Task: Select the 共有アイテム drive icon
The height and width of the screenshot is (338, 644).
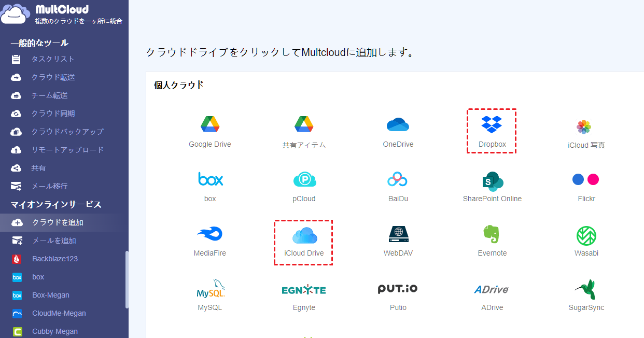Action: tap(303, 124)
